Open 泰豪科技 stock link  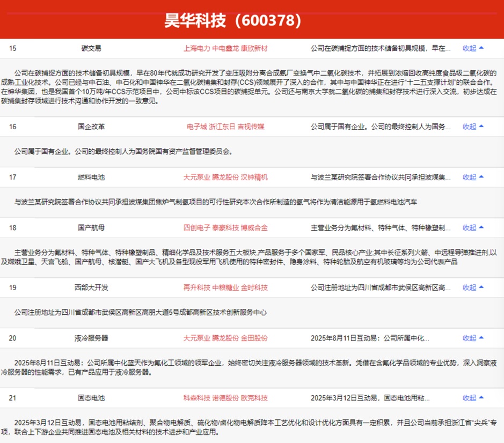tap(225, 228)
